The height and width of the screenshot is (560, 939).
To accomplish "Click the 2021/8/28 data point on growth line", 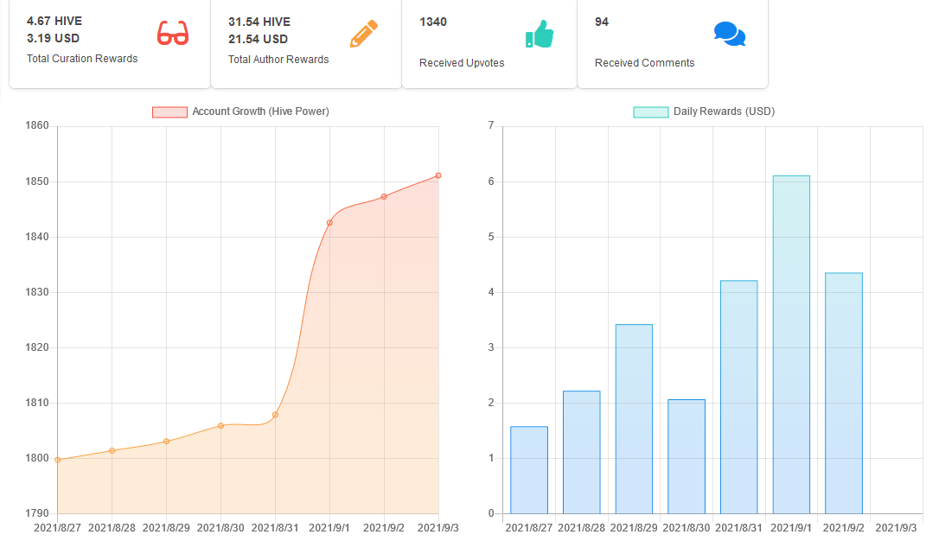I will pos(112,451).
